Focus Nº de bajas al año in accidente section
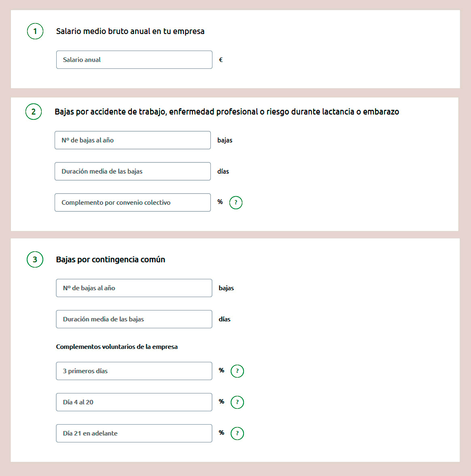Viewport: 471px width, 476px height. [133, 140]
